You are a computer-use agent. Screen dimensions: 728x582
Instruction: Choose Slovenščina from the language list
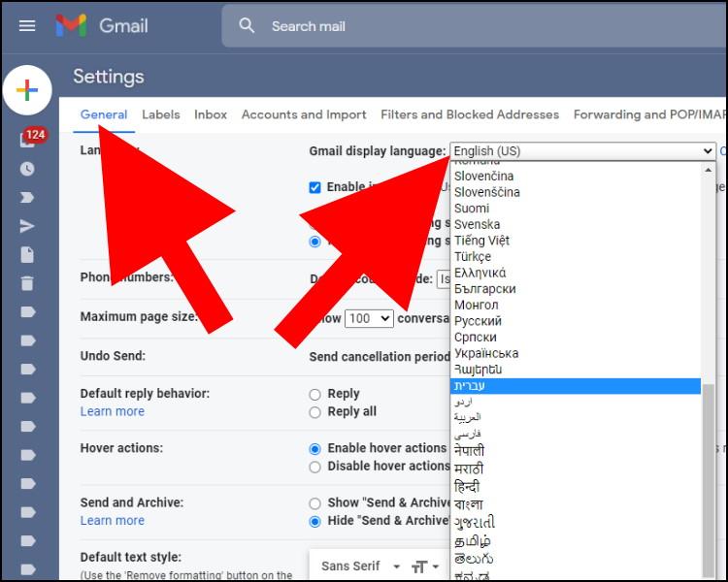(576, 193)
